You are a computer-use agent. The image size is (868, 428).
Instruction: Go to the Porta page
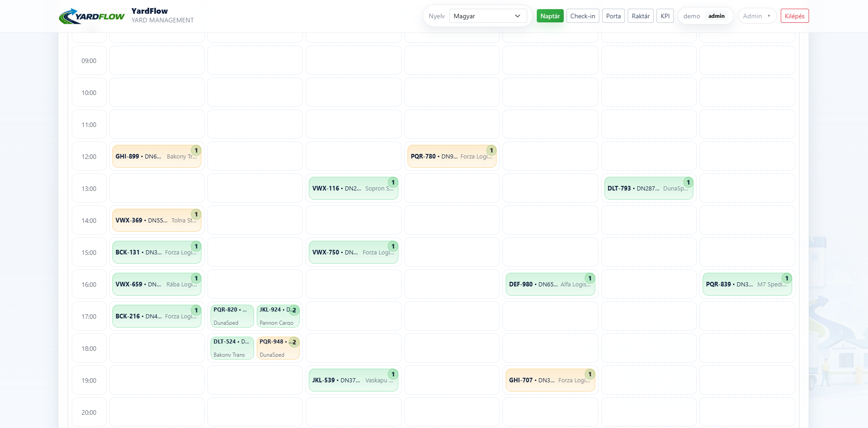click(x=613, y=16)
